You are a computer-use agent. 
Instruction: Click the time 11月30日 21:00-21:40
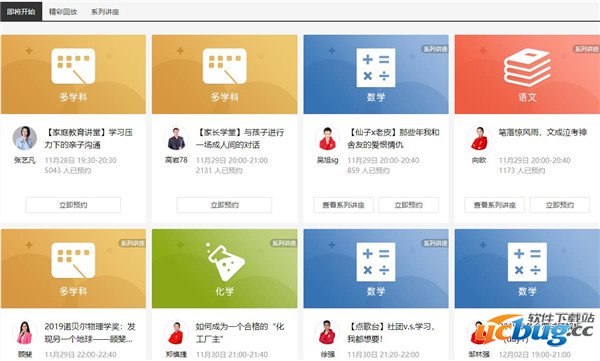232,355
